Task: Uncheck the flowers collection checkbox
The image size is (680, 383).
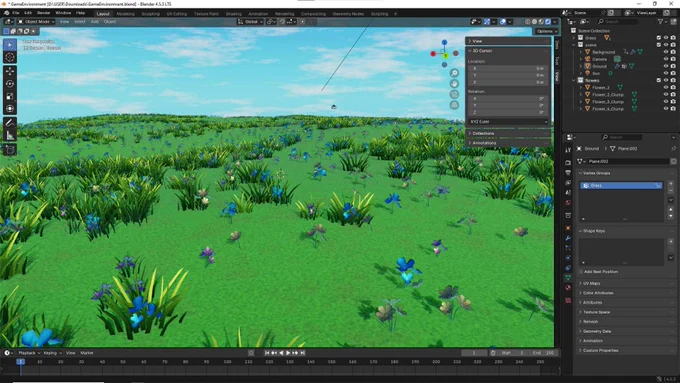Action: click(659, 80)
